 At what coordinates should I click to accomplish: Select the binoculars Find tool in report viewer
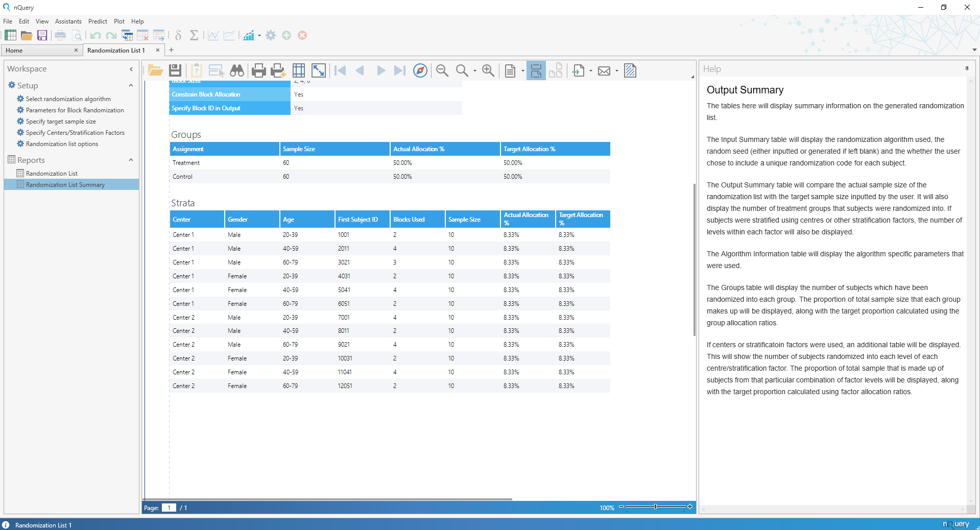[236, 70]
